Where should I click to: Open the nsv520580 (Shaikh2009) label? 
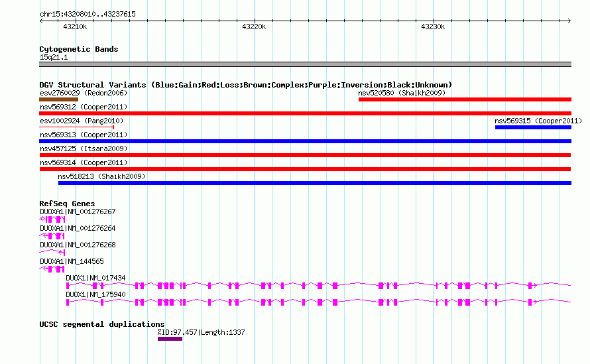tap(402, 93)
